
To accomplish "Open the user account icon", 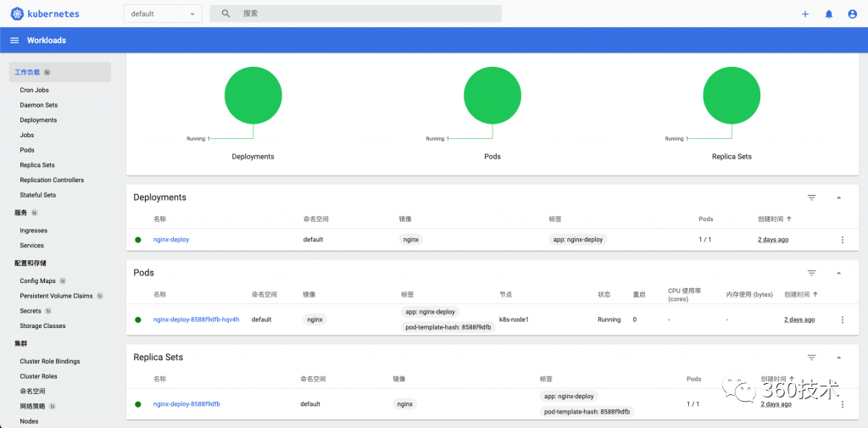I will 853,14.
